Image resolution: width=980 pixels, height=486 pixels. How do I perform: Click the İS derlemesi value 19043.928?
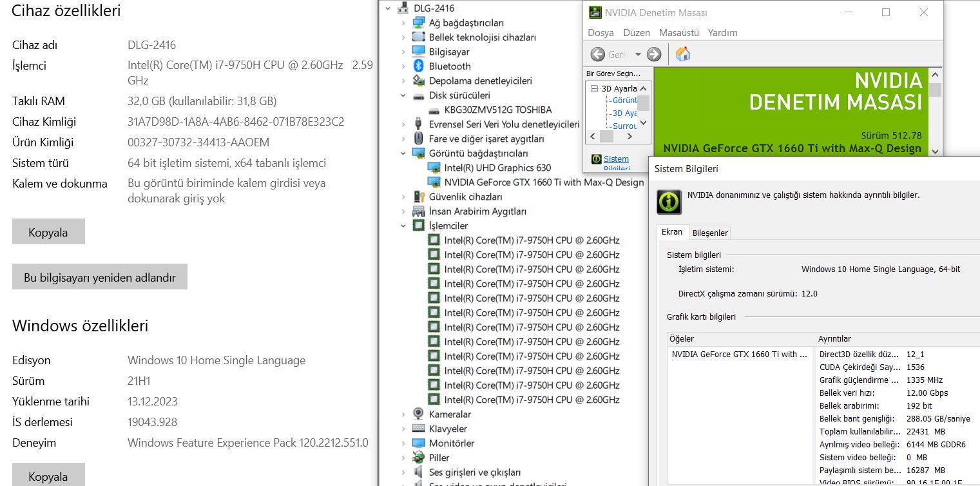(152, 422)
